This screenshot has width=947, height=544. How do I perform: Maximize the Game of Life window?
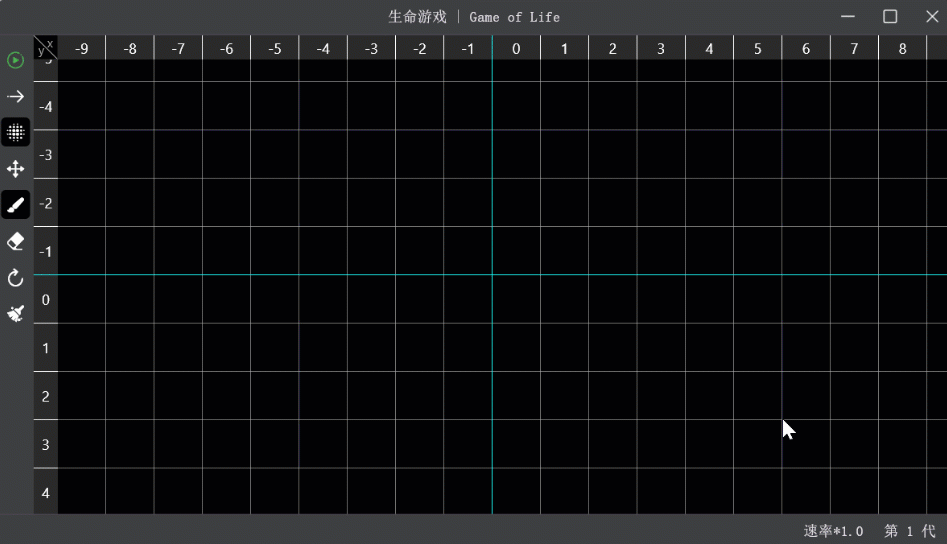890,17
